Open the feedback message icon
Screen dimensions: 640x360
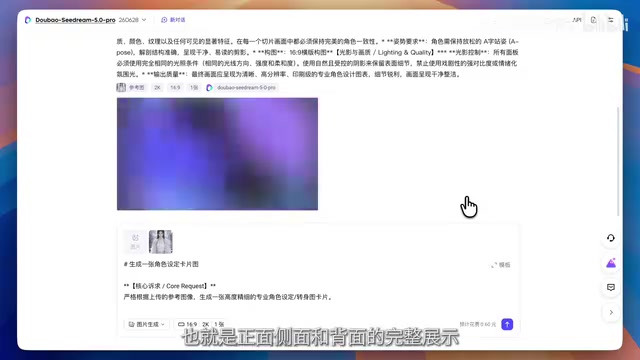(x=611, y=288)
